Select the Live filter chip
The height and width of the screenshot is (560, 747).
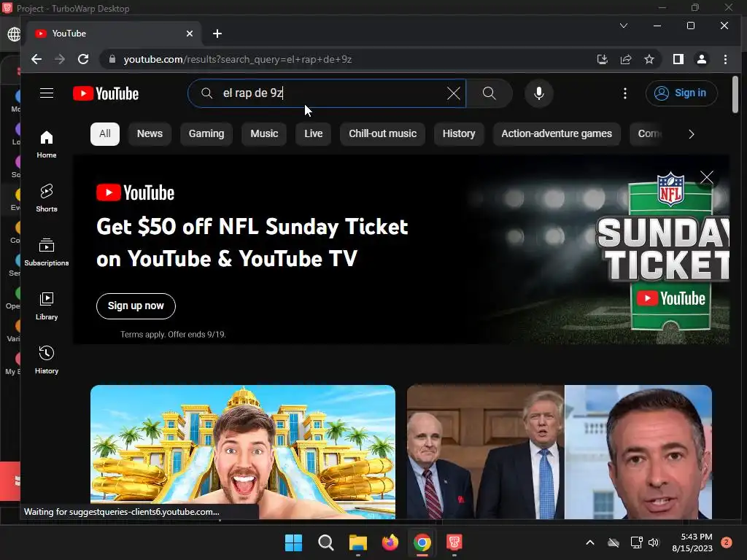click(313, 134)
